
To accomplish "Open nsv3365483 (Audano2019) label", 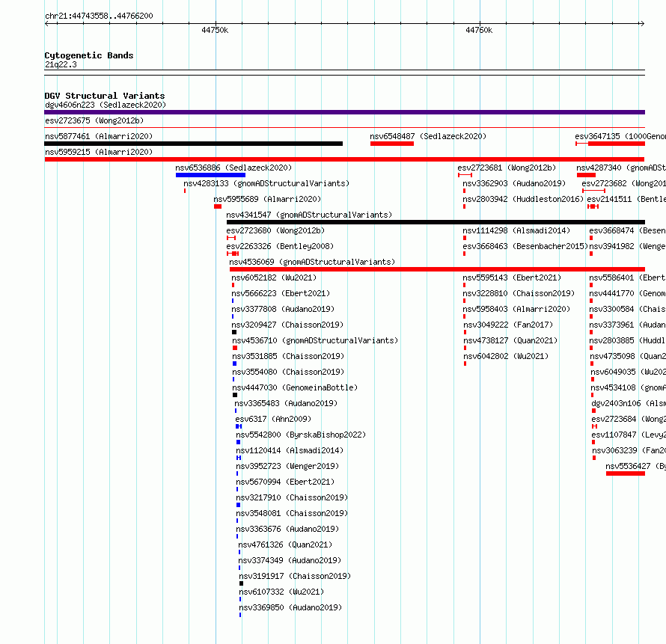I will [286, 403].
